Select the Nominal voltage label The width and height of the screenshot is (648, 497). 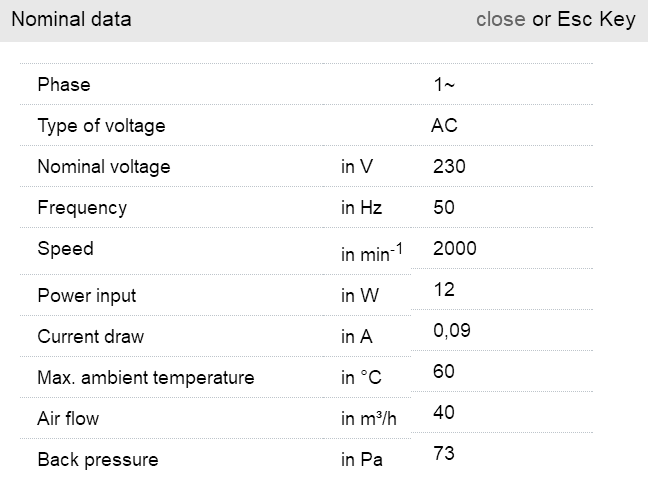104,167
